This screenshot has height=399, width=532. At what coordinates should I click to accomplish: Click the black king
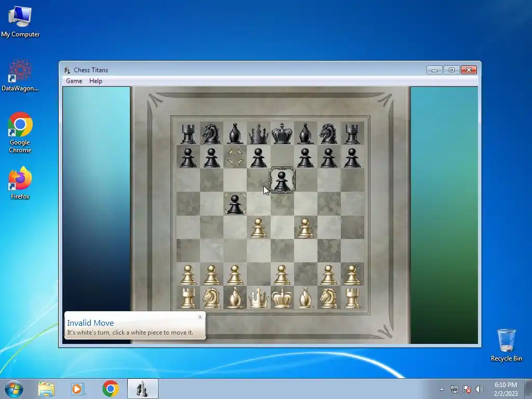pos(282,134)
